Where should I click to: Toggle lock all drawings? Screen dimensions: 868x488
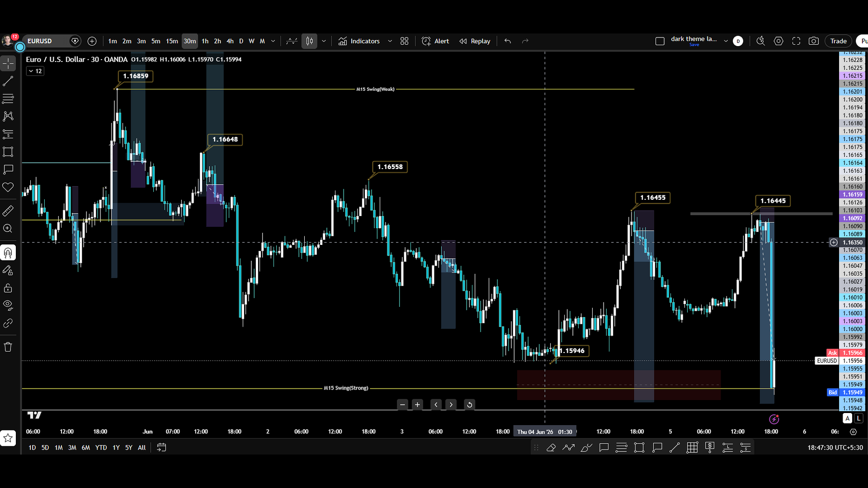(8, 288)
